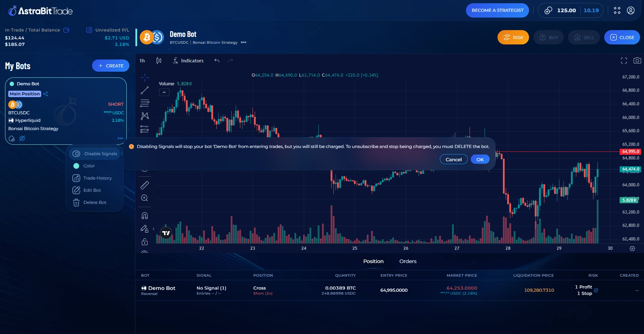Click the TradingView logo on chart
Image resolution: width=644 pixels, height=334 pixels.
pyautogui.click(x=166, y=233)
